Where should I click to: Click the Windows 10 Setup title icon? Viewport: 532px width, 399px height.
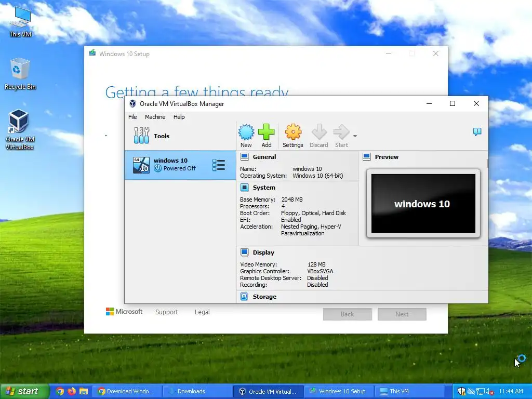coord(92,54)
